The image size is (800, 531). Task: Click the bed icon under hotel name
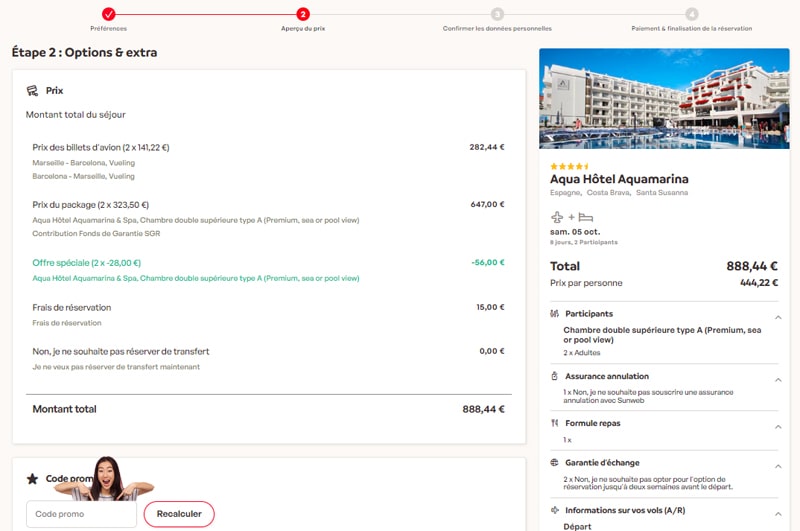pos(586,218)
